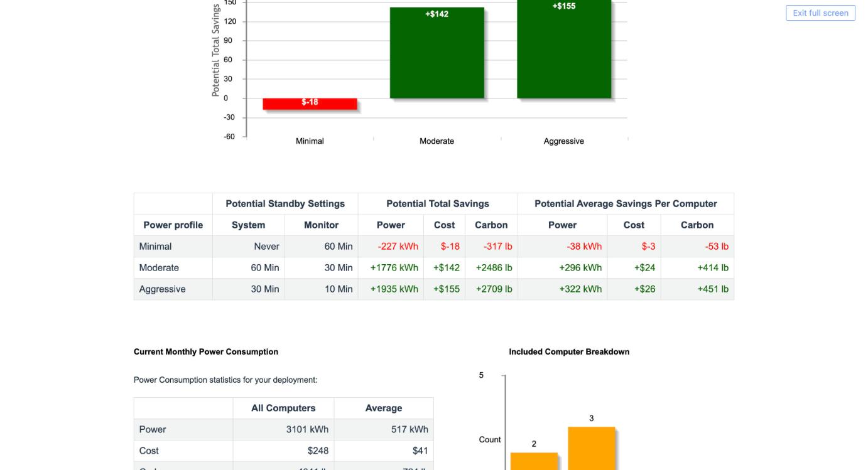Click the Aggressive label on chart axis
This screenshot has height=470, width=868.
(x=564, y=141)
